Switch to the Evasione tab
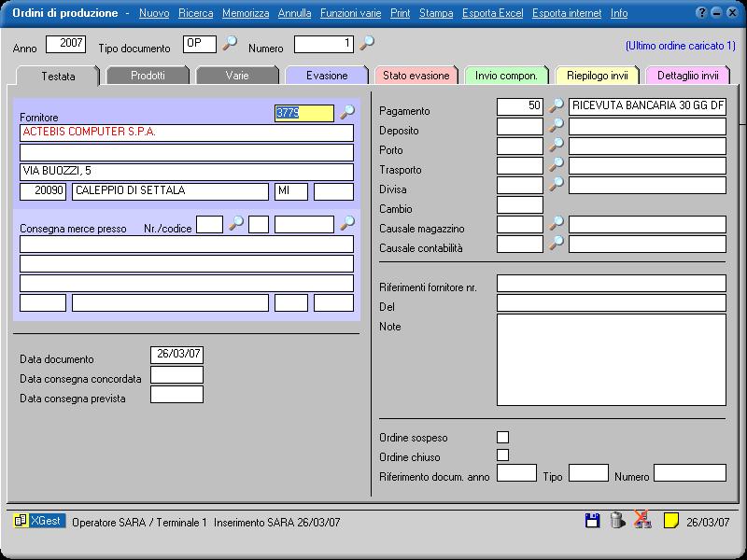 (327, 76)
